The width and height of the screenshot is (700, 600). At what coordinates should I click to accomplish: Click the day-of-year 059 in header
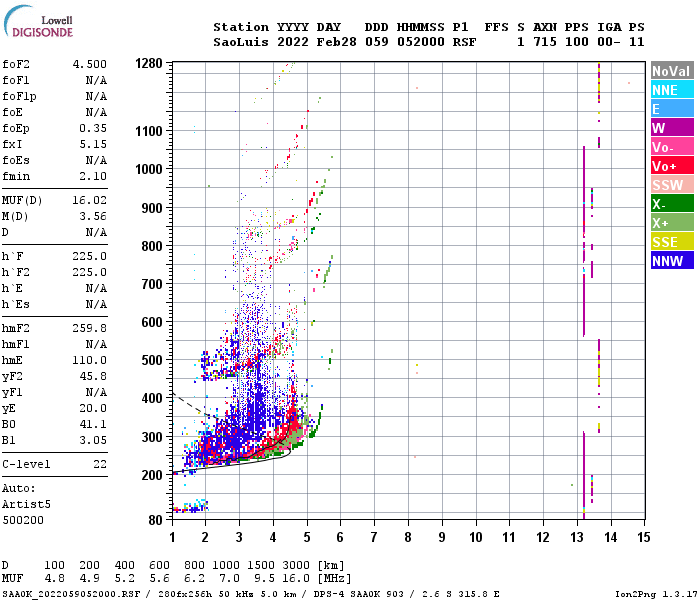coord(376,42)
